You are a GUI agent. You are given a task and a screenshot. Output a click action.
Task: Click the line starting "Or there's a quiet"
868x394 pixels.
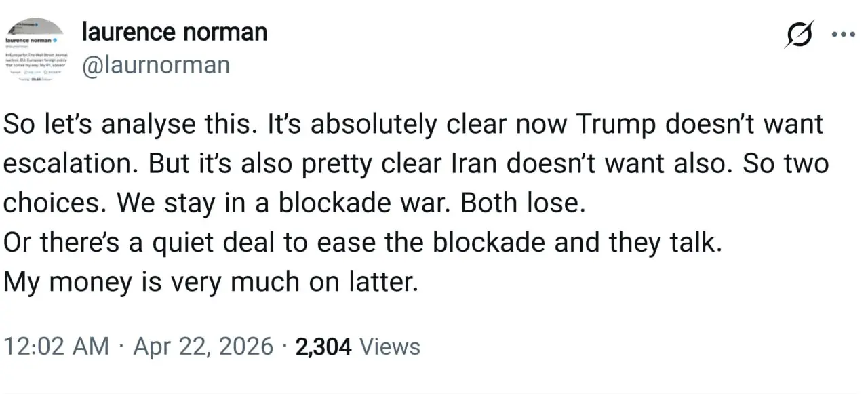362,243
